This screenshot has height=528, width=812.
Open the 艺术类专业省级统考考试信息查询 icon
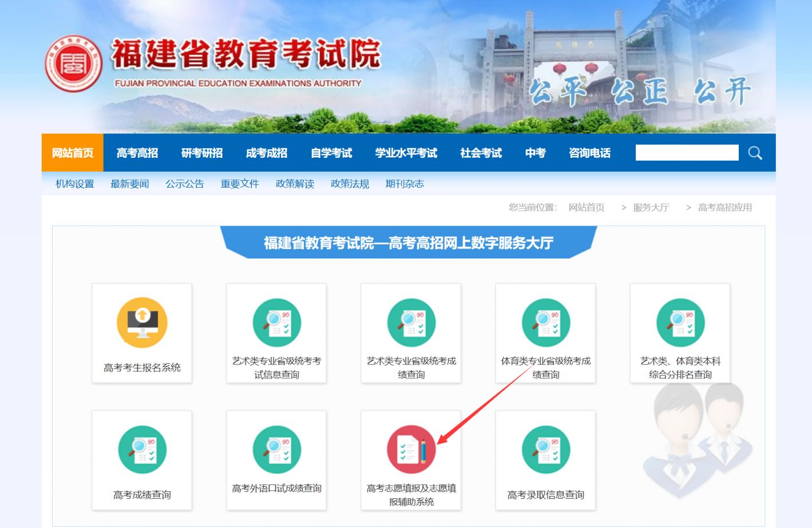(276, 323)
